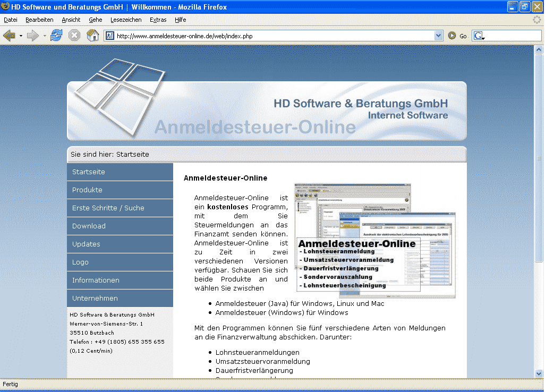Click 'Anmeldesteuer (Windows) für Windows' bullet
546x392 pixels.
pos(281,313)
